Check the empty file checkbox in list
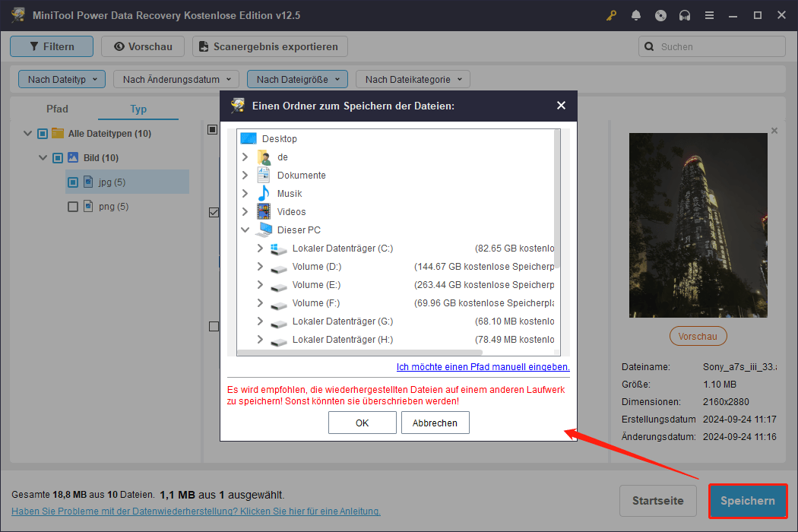Image resolution: width=798 pixels, height=532 pixels. tap(214, 326)
